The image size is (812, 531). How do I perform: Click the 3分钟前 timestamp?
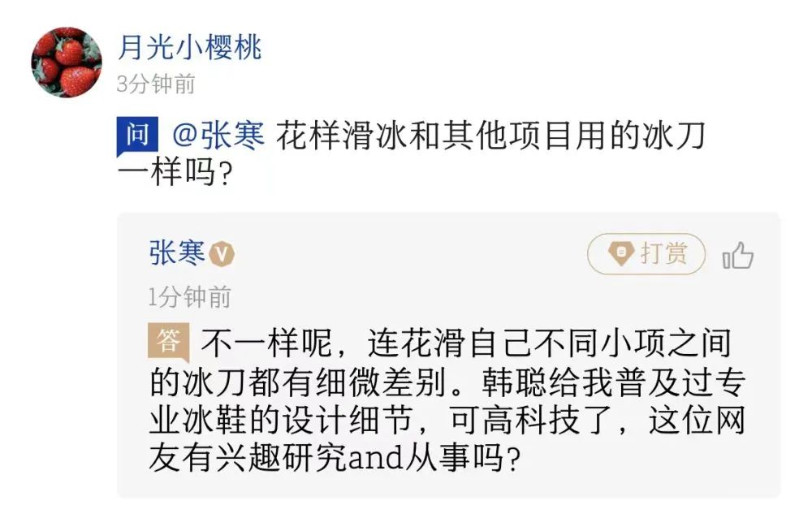coord(155,84)
